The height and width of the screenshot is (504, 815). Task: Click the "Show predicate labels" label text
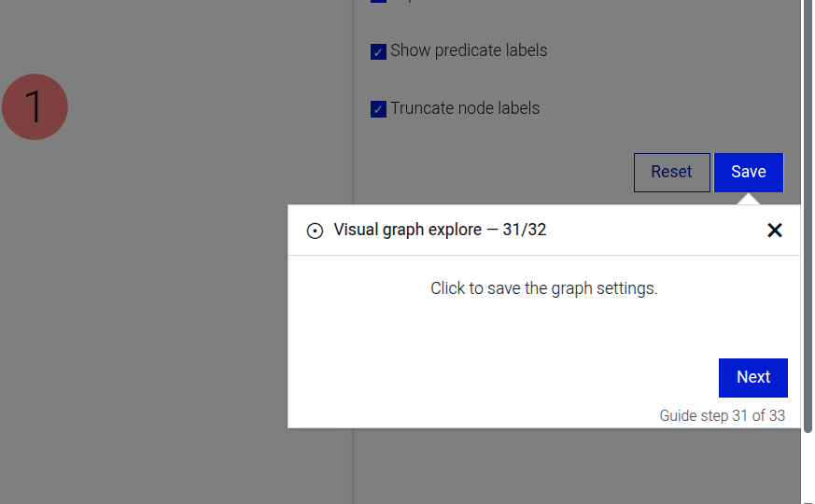click(x=469, y=50)
